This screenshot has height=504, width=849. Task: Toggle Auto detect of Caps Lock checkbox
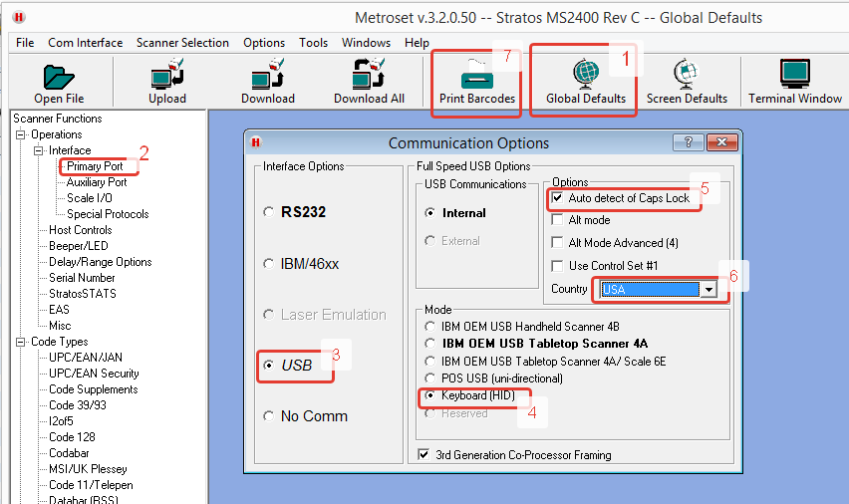point(557,197)
